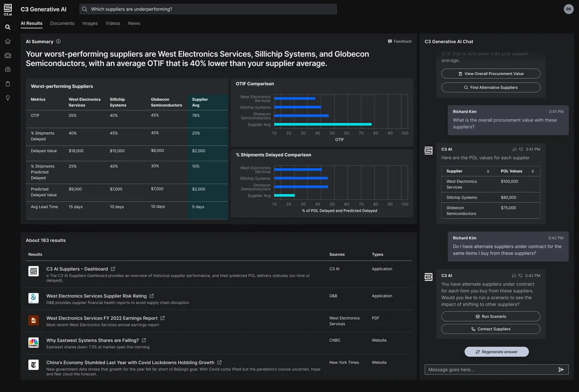The image size is (579, 392).
Task: Click the briefcase icon in the sidebar
Action: [x=8, y=70]
